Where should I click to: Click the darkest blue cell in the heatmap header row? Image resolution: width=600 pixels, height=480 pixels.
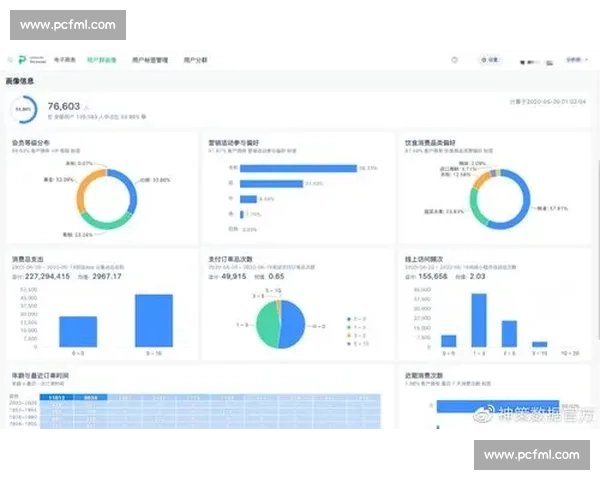tap(57, 398)
